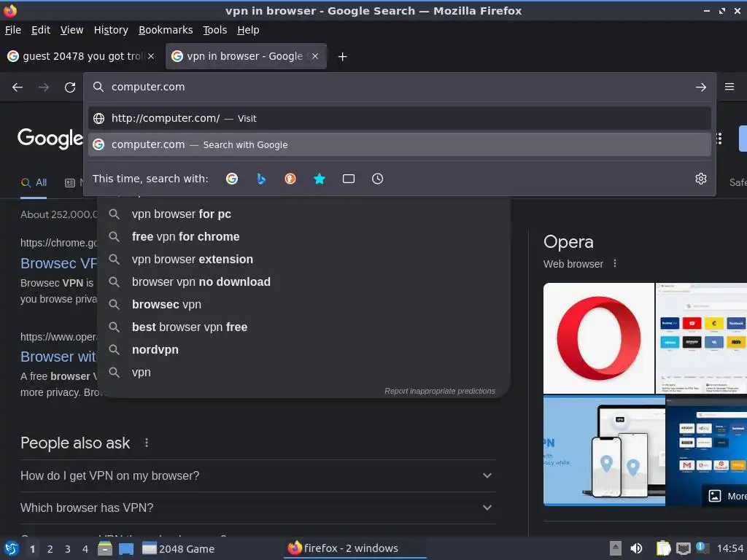Viewport: 747px width, 560px height.
Task: Open the Tools menu
Action: [215, 30]
